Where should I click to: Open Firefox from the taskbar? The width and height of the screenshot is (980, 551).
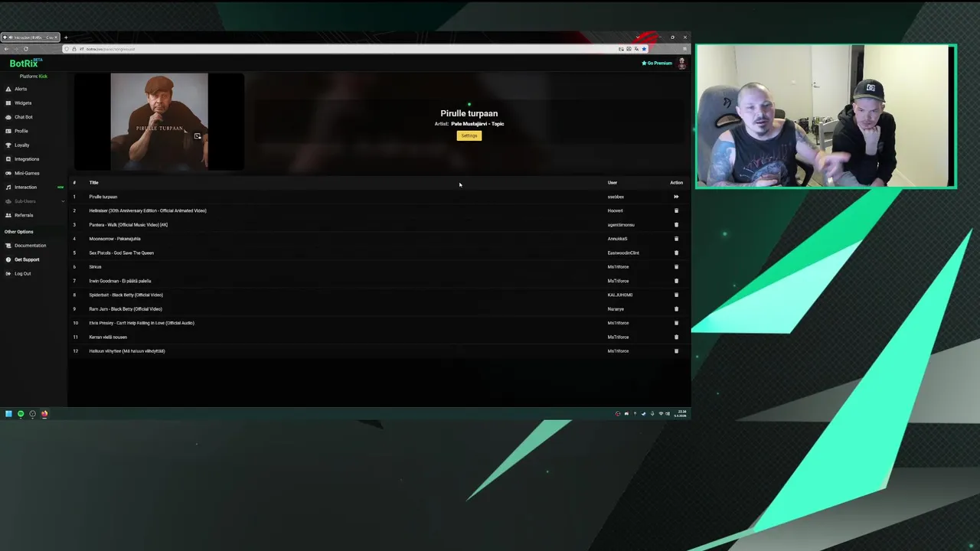(x=44, y=414)
